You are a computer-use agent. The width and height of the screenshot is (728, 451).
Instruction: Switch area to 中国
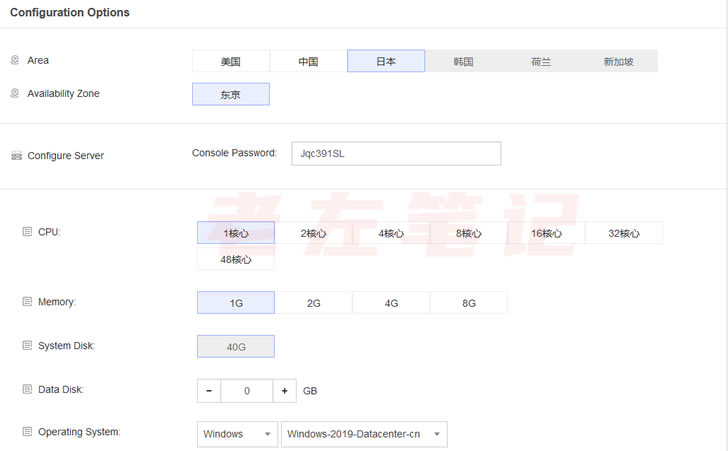tap(308, 61)
